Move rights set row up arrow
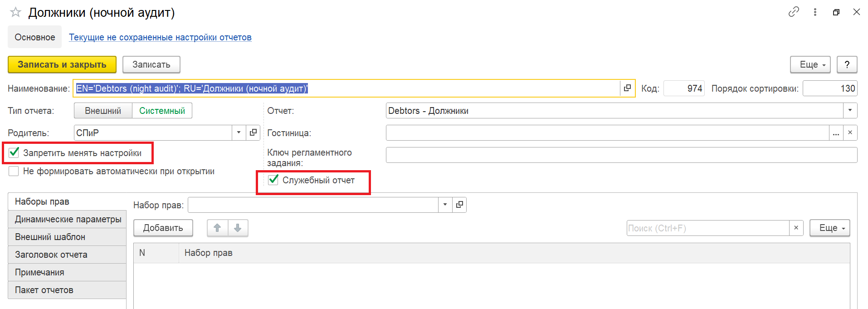 point(217,228)
